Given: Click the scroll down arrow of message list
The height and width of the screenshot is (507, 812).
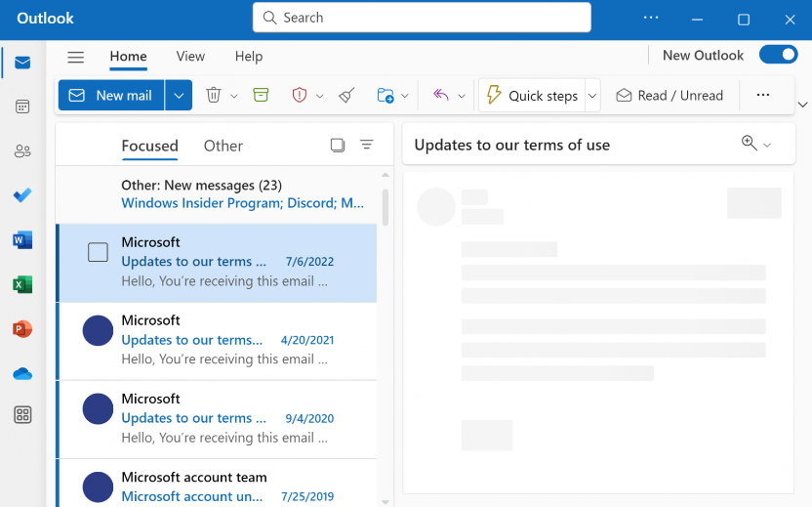Looking at the screenshot, I should (x=386, y=501).
